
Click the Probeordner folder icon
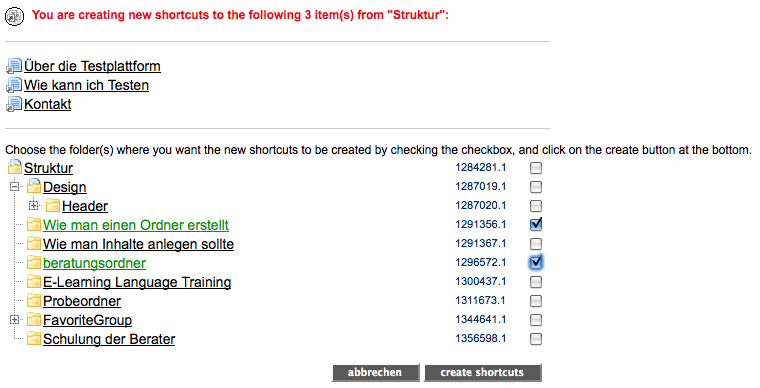pos(34,300)
